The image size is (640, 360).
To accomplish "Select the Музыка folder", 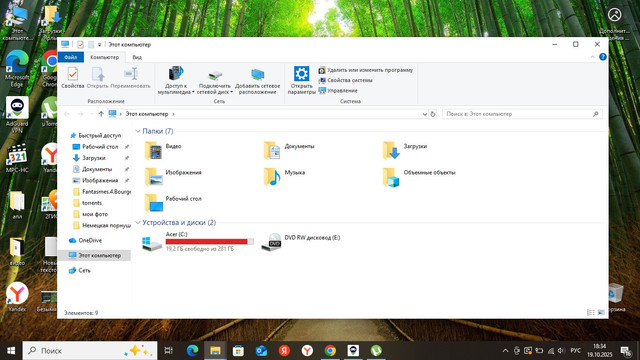I will click(284, 177).
